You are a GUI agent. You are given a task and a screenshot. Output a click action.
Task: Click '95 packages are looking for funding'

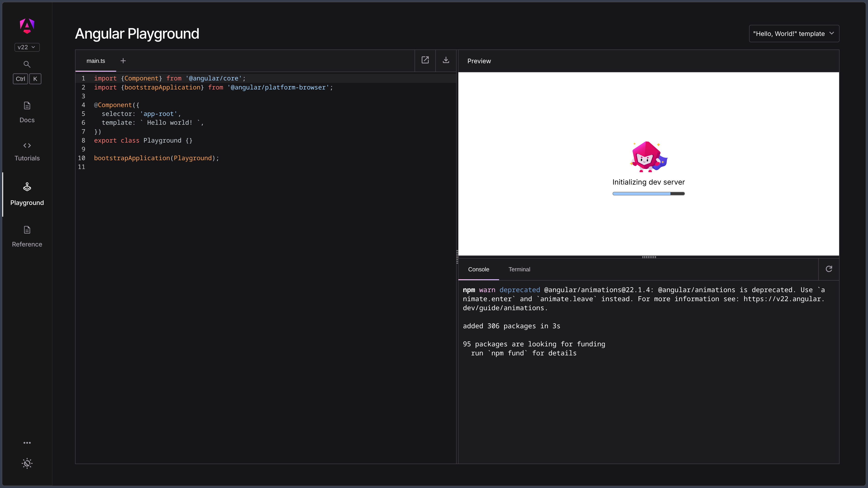coord(534,344)
